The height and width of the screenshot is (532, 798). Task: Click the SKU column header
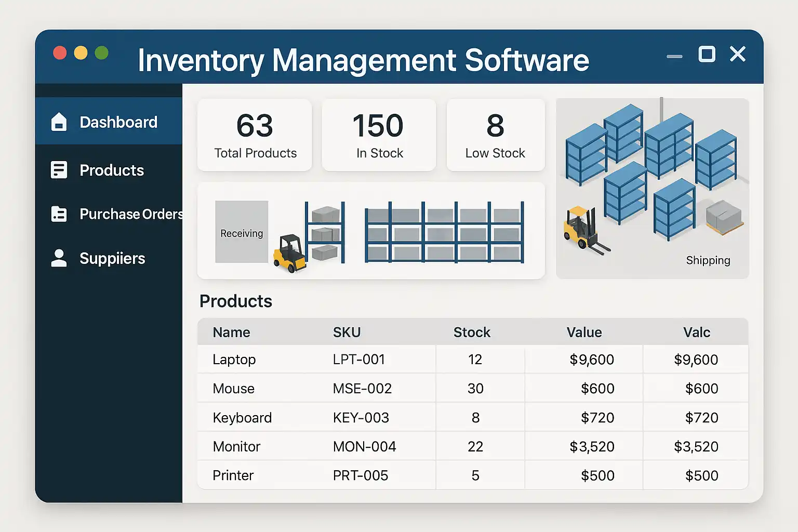(347, 332)
